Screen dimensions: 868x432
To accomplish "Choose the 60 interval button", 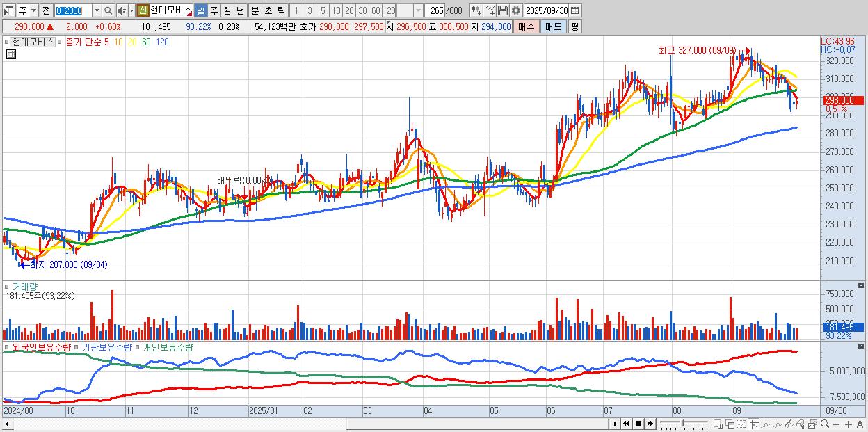I will click(376, 10).
